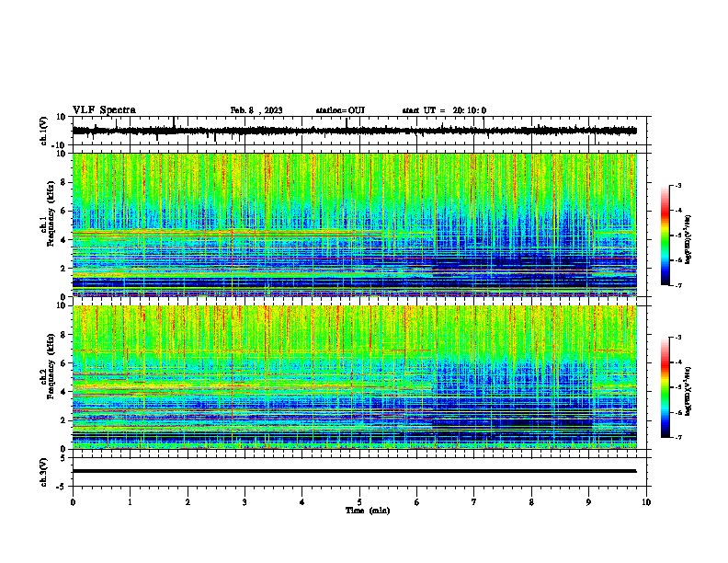
Task: Click the ch.1 spectrogram panel
Action: tap(355, 224)
